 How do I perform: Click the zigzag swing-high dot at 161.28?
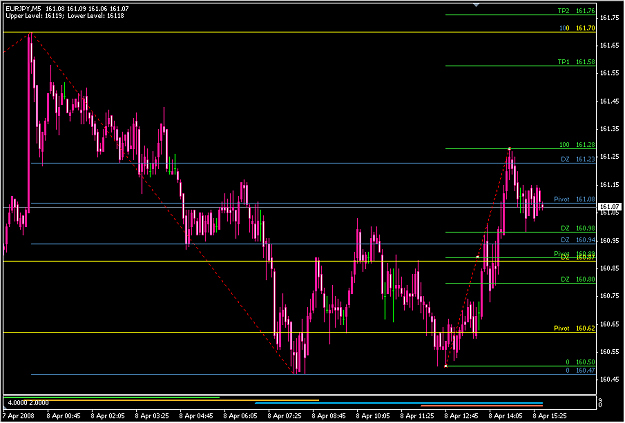[x=509, y=149]
